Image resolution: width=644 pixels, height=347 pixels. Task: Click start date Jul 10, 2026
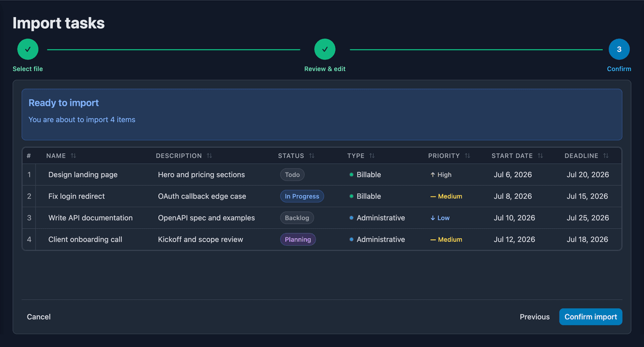pos(514,218)
